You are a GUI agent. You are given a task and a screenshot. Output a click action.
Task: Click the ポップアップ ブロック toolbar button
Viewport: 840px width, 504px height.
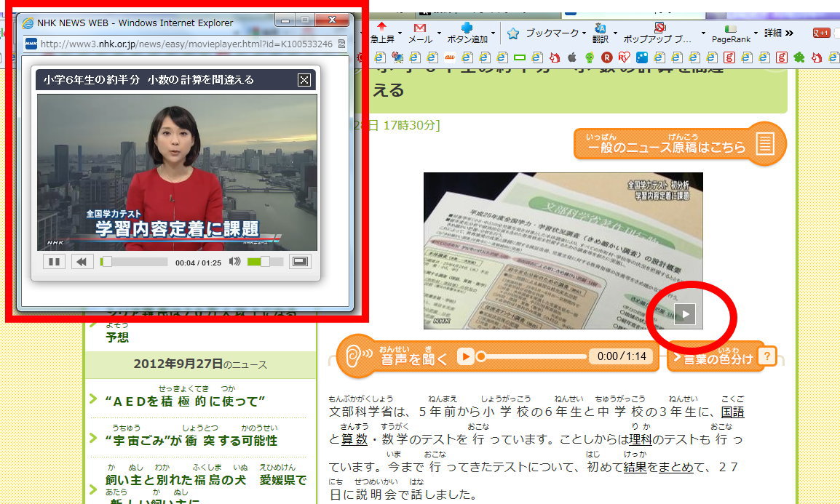pyautogui.click(x=657, y=33)
